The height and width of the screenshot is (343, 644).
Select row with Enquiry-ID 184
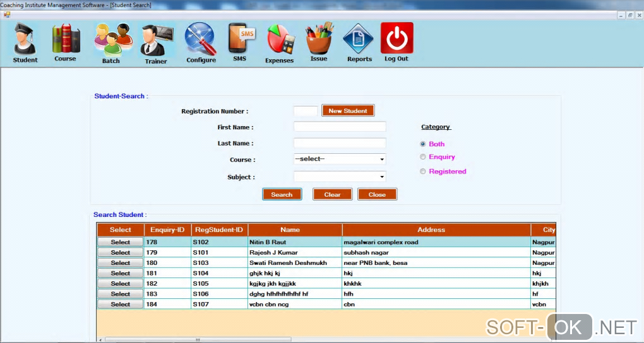[x=121, y=304]
